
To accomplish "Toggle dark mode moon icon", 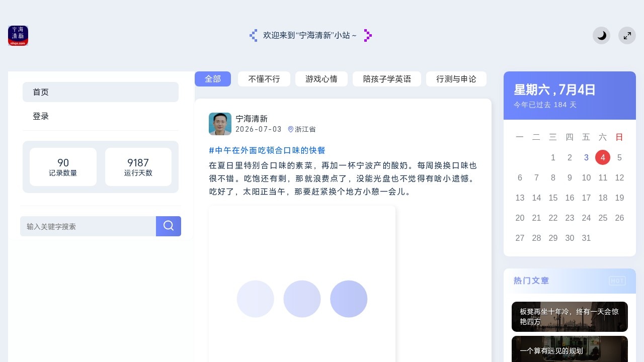I will pos(602,36).
